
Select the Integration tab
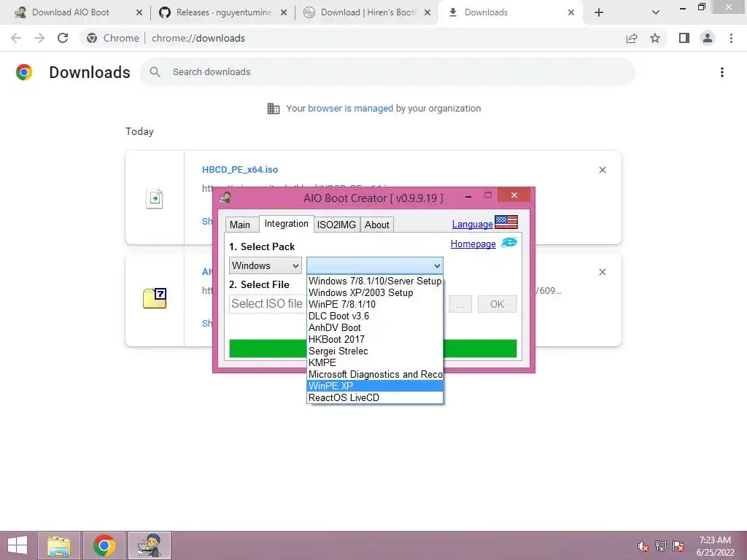[x=286, y=224]
